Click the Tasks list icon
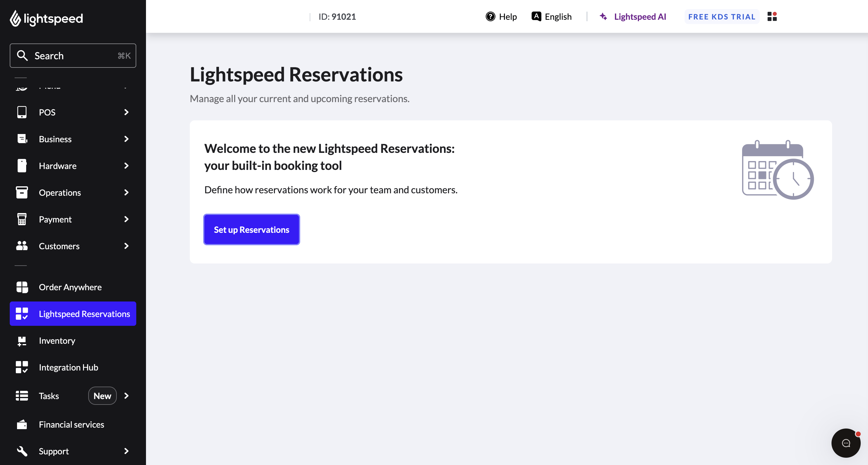This screenshot has width=868, height=465. pyautogui.click(x=22, y=396)
